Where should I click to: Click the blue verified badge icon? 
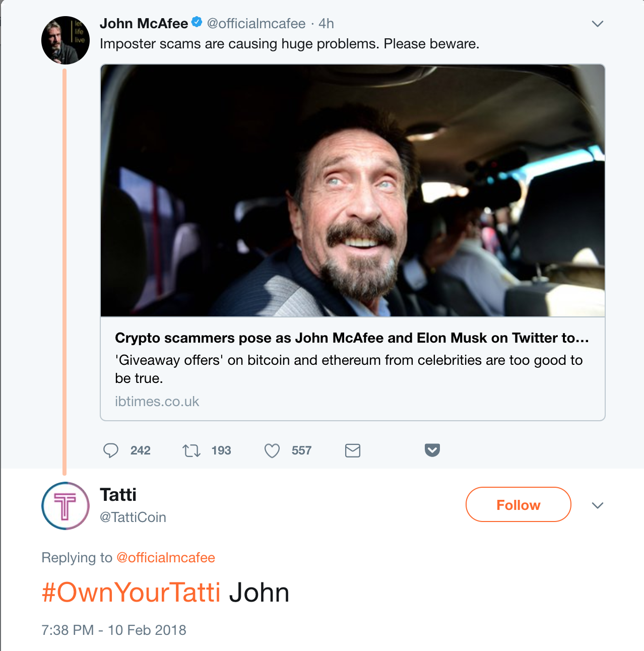[x=197, y=23]
